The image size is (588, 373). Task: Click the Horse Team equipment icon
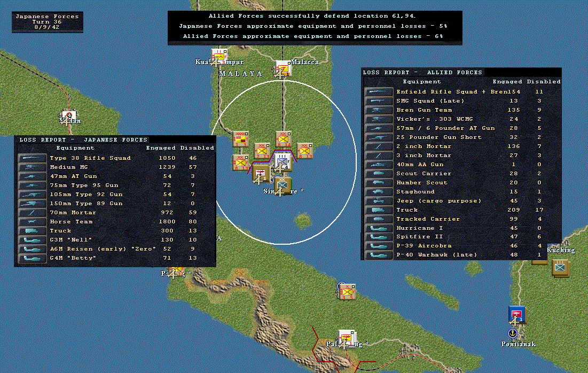32,222
